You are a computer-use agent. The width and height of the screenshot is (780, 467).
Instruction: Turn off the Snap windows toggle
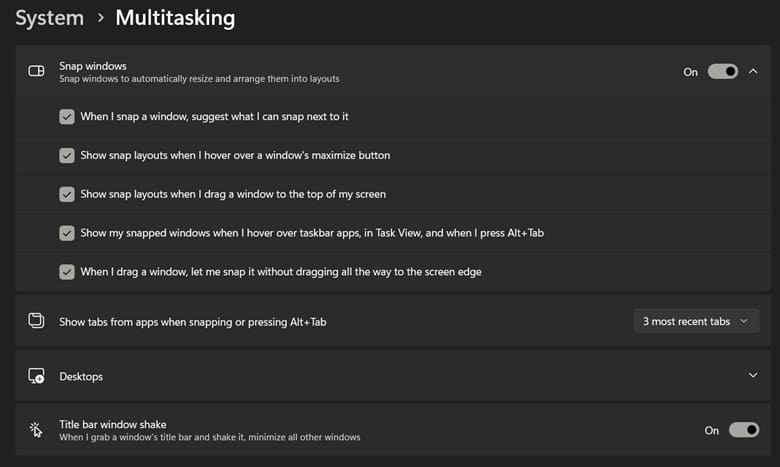pos(722,72)
